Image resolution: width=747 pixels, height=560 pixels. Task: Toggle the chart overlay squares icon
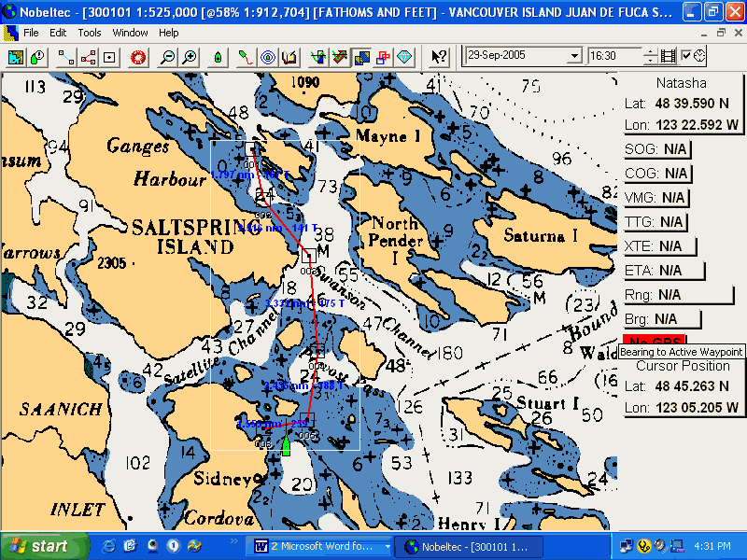pos(362,57)
